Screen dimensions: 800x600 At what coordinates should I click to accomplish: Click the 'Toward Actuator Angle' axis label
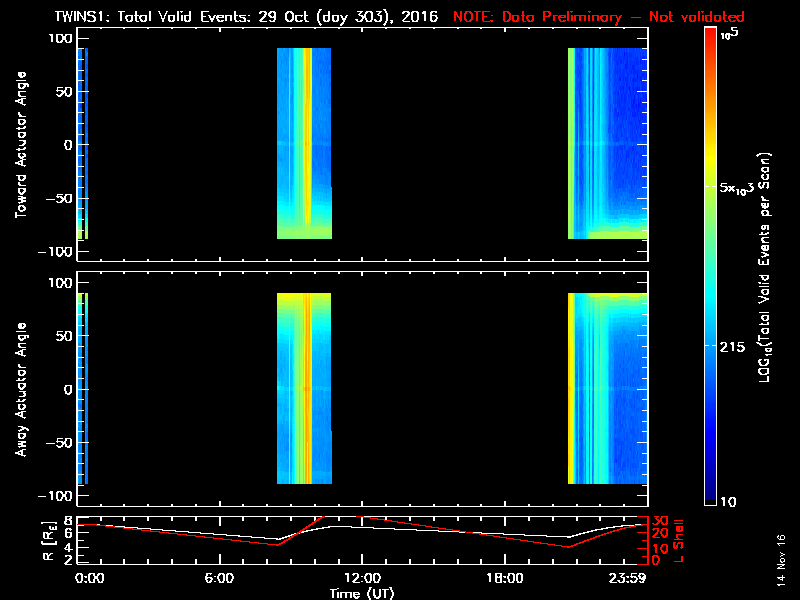(20, 145)
